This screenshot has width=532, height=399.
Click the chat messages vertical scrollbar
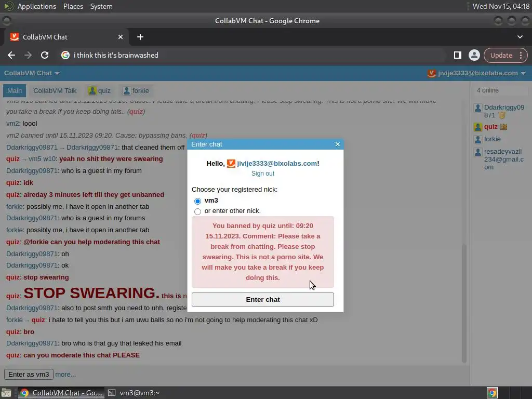click(464, 303)
